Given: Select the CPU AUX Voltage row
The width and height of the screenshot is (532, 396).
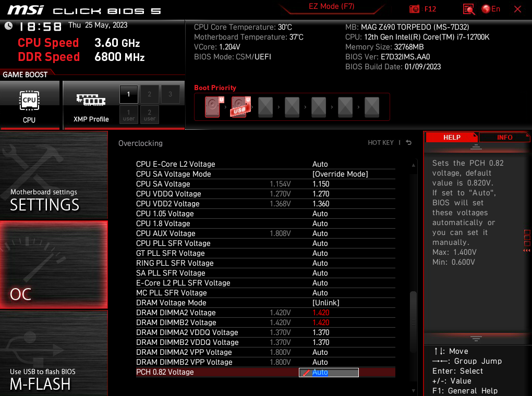Looking at the screenshot, I should click(x=265, y=233).
